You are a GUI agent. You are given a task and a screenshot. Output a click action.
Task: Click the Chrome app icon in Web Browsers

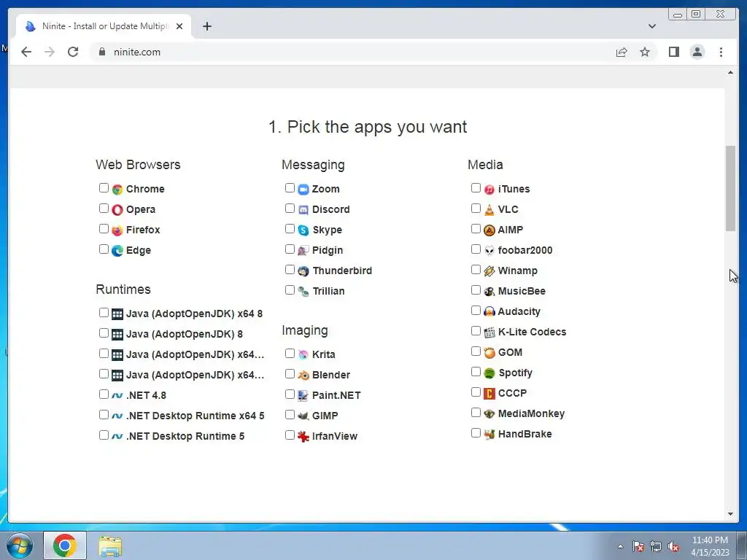(x=117, y=190)
